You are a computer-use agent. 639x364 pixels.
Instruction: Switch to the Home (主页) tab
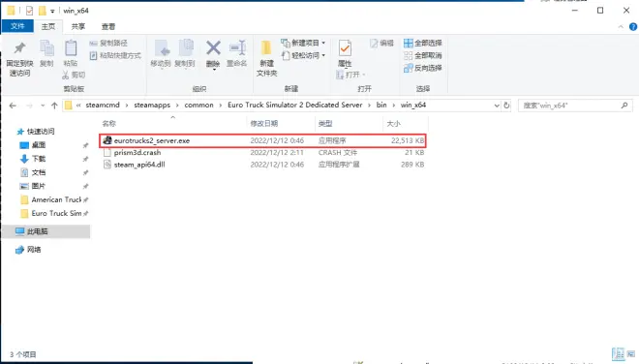[48, 26]
